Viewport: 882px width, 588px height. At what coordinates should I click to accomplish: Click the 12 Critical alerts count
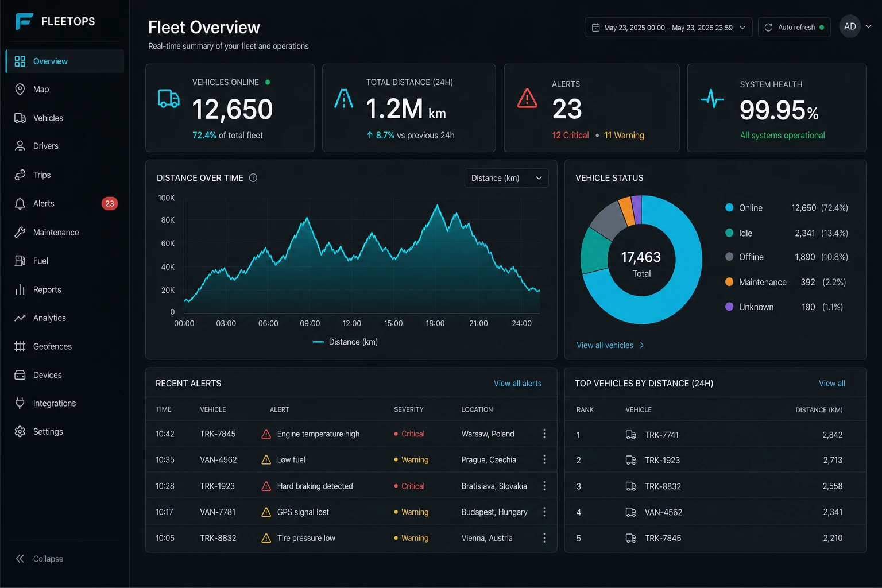pos(570,135)
